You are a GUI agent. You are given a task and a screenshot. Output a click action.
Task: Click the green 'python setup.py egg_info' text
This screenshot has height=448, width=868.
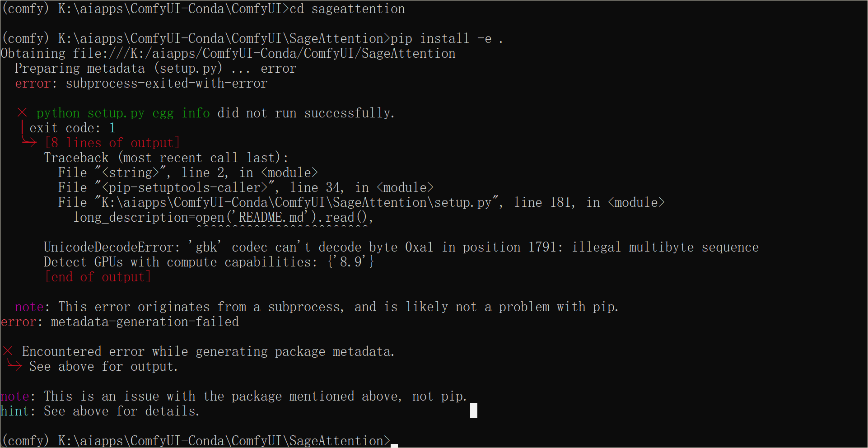[x=123, y=113]
